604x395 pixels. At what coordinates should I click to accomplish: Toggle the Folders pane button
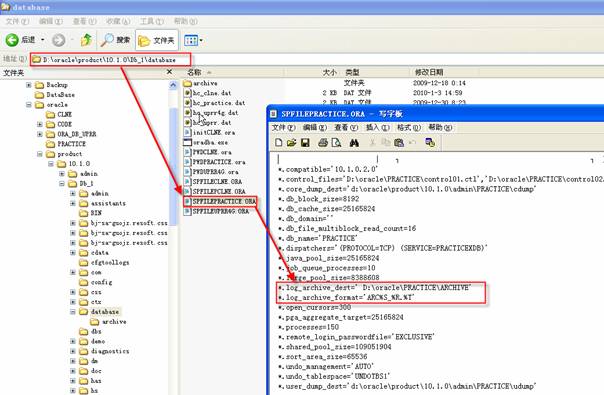[x=156, y=40]
